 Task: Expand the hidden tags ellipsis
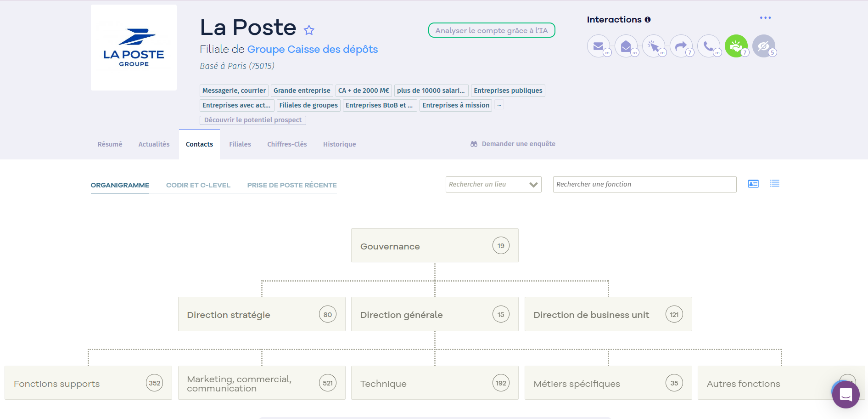pyautogui.click(x=499, y=105)
